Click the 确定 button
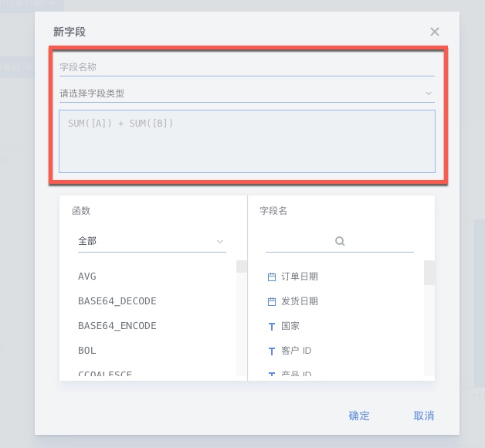 click(x=359, y=416)
